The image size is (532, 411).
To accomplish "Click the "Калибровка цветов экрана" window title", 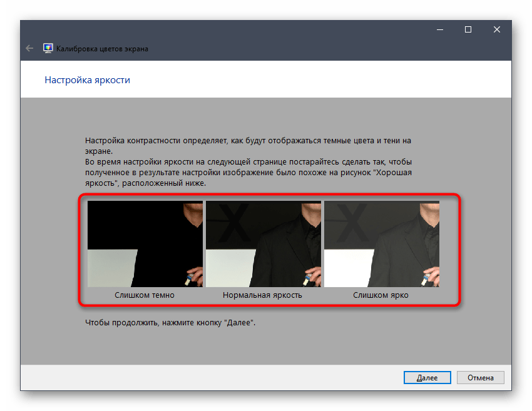I will tap(102, 48).
